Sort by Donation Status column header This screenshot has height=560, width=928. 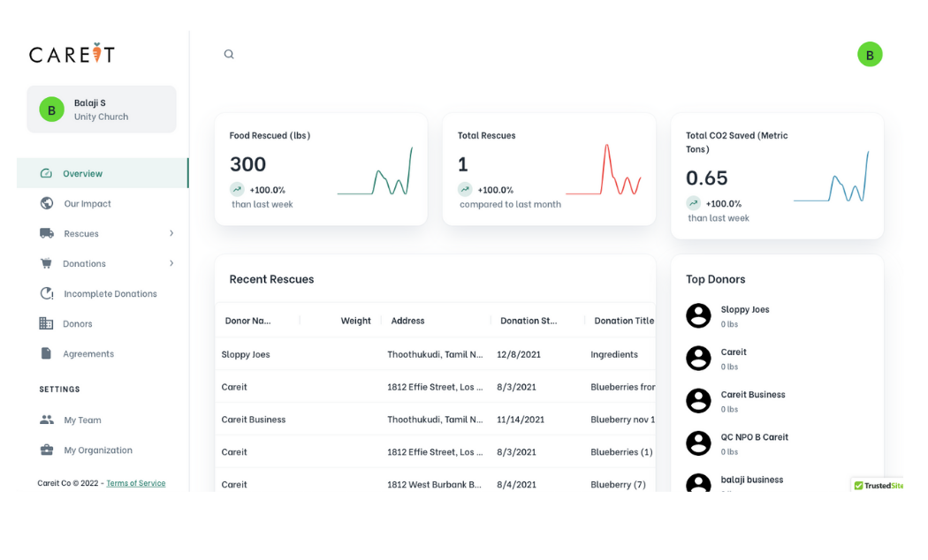click(529, 321)
